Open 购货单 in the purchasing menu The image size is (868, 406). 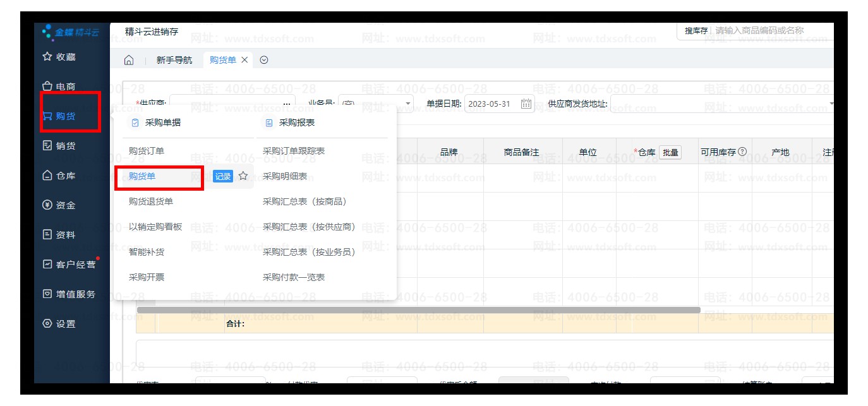click(x=142, y=176)
